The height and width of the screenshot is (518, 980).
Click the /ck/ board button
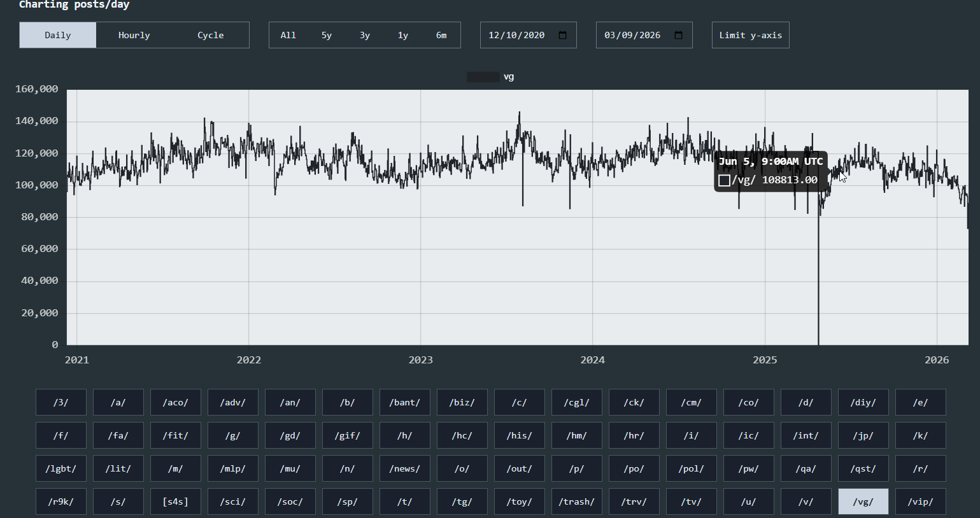pos(634,402)
